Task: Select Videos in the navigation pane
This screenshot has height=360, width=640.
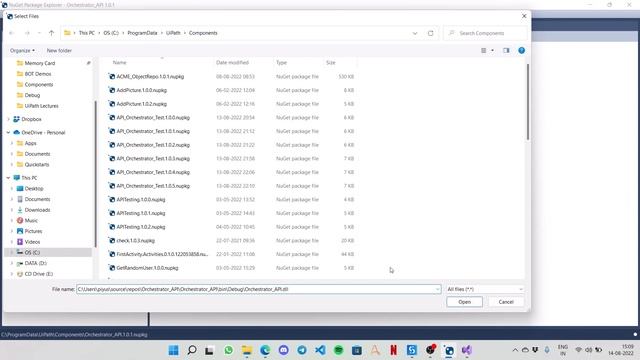Action: (32, 242)
